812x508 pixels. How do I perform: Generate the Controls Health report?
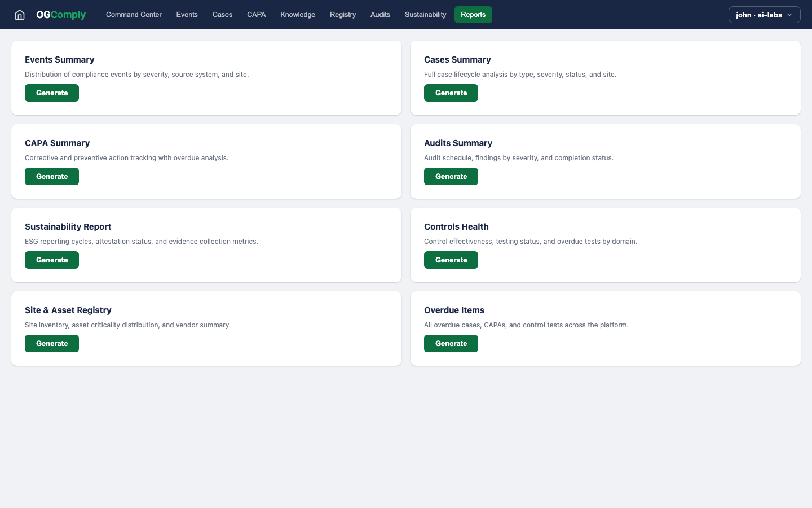451,260
